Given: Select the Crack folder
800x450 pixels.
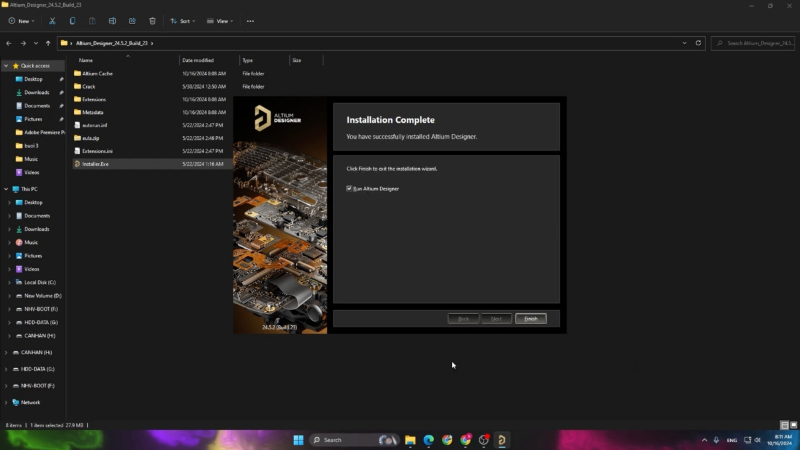Looking at the screenshot, I should point(89,87).
